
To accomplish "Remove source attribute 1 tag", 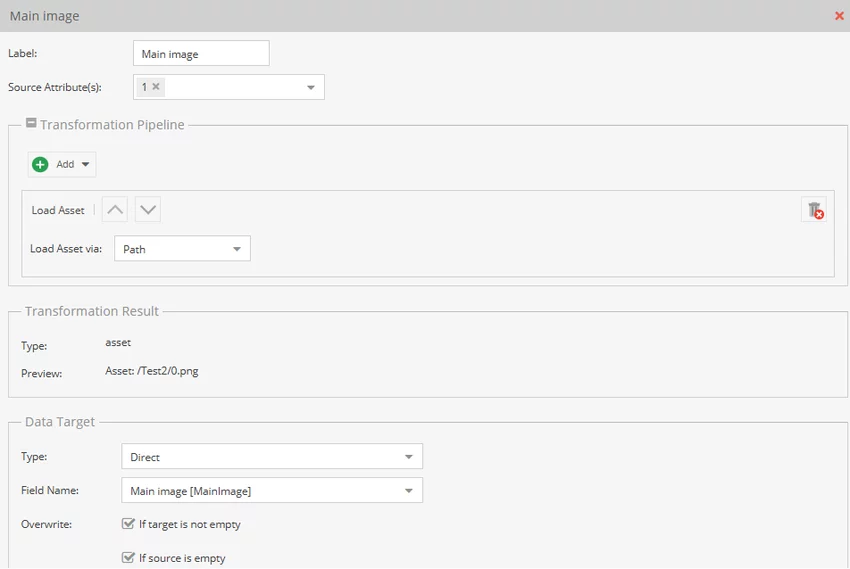I will pos(156,87).
